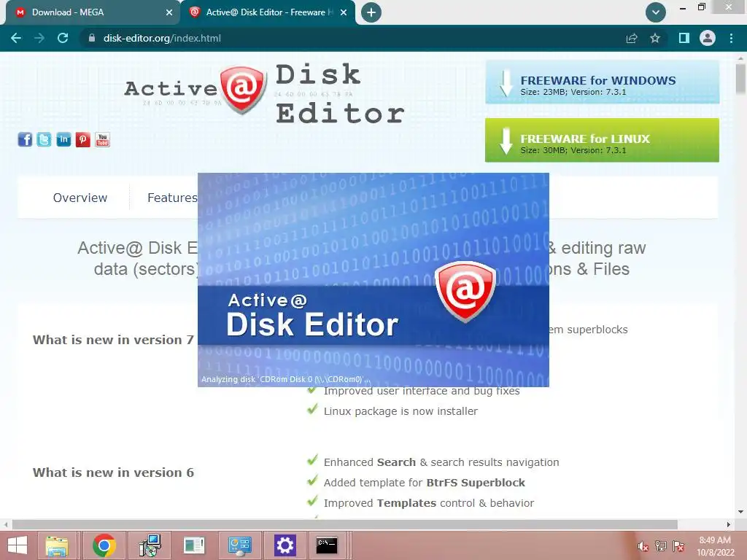
Task: Click the vertical page scrollbar thumb
Action: (740, 79)
